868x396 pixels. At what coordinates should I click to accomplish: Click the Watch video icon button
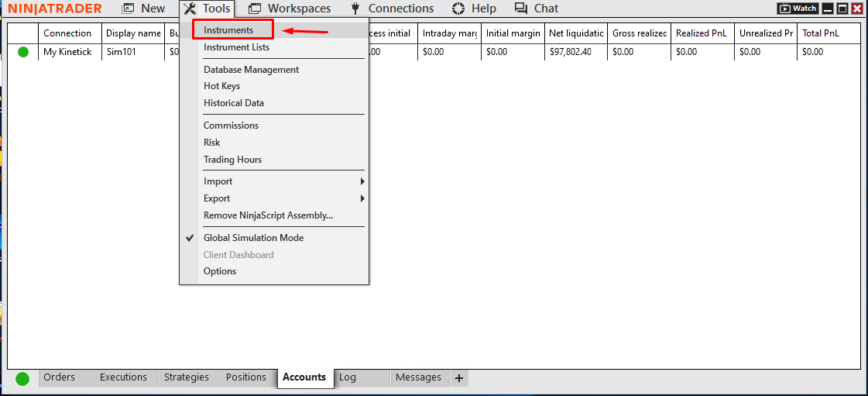pyautogui.click(x=798, y=9)
